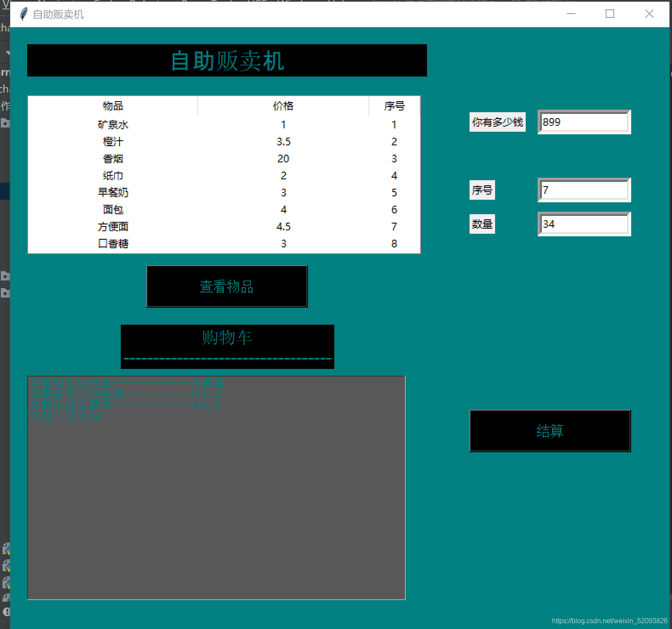The width and height of the screenshot is (672, 629).
Task: Click the 查看物品 button
Action: click(227, 286)
